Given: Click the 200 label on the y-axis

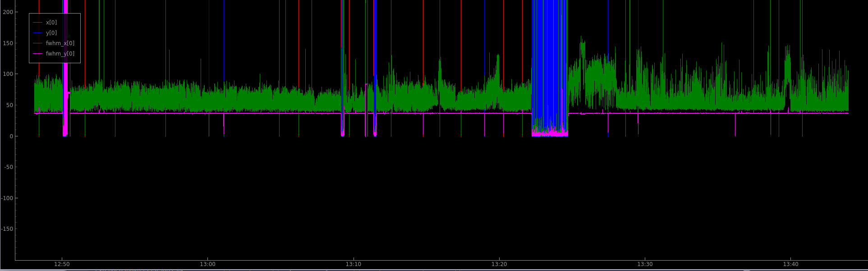Looking at the screenshot, I should point(8,12).
